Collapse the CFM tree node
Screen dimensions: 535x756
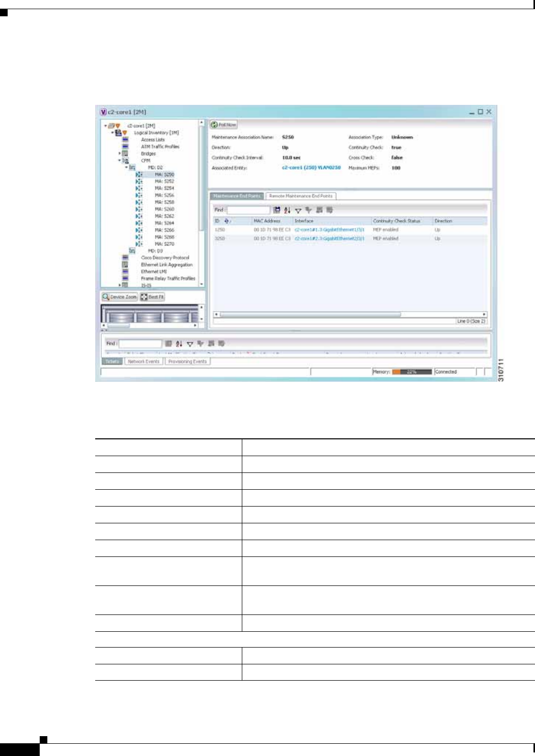tap(120, 160)
